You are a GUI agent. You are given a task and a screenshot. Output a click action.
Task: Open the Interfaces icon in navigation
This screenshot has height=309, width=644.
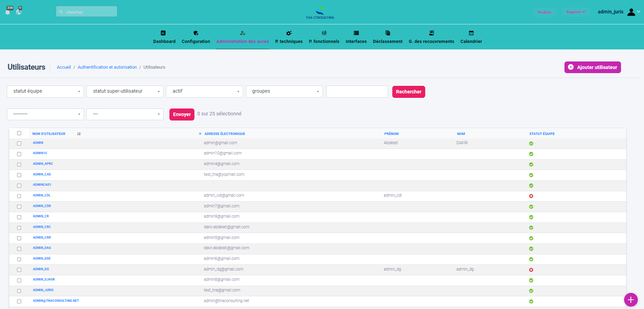[356, 33]
